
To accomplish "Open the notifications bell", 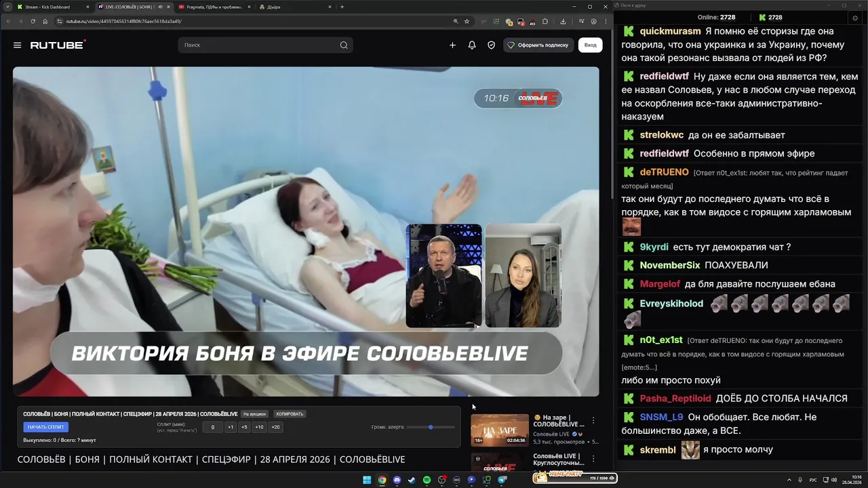I will tap(472, 45).
